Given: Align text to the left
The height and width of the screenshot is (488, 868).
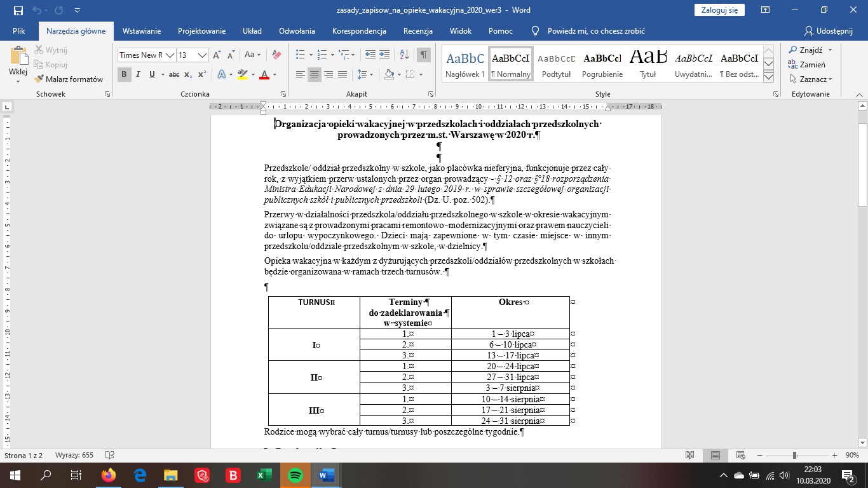Looking at the screenshot, I should click(301, 74).
